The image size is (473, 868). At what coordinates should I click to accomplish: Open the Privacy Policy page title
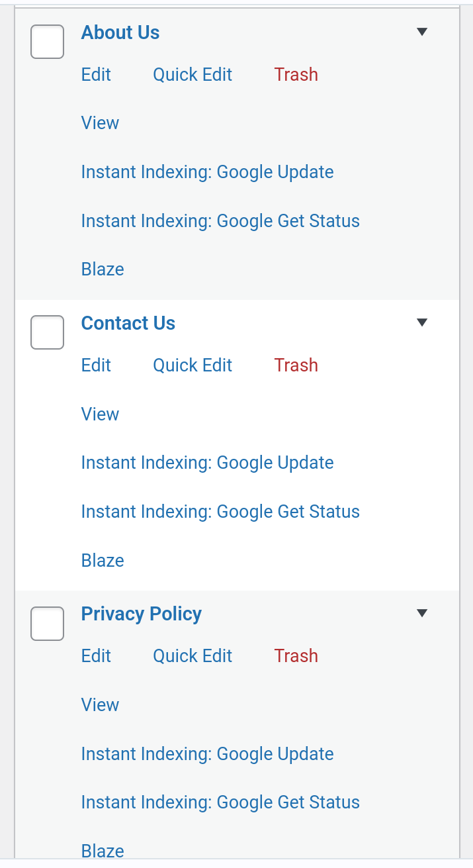(142, 614)
